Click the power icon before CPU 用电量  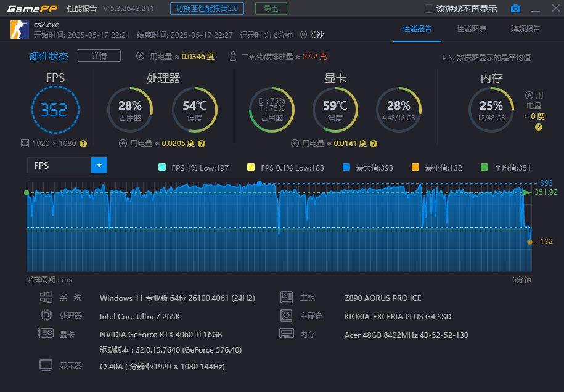pos(123,144)
